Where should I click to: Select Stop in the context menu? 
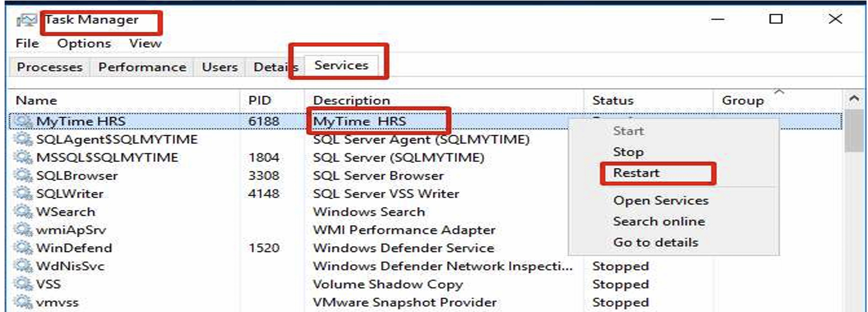pos(628,152)
